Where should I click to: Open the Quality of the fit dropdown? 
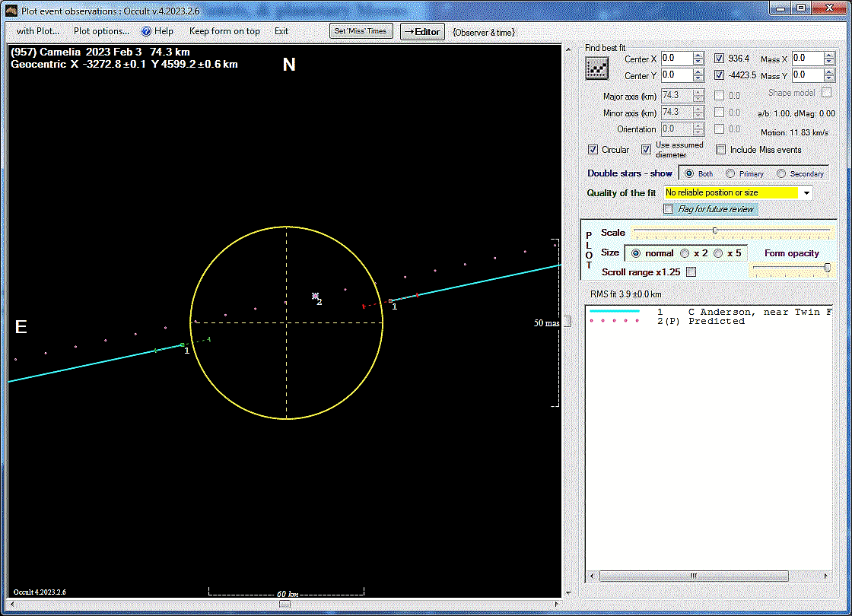point(806,193)
